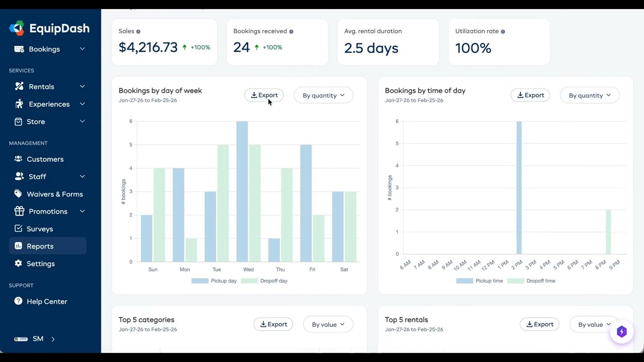Viewport: 644px width, 362px height.
Task: Click the 2 PM pickup time bar
Action: [x=519, y=188]
